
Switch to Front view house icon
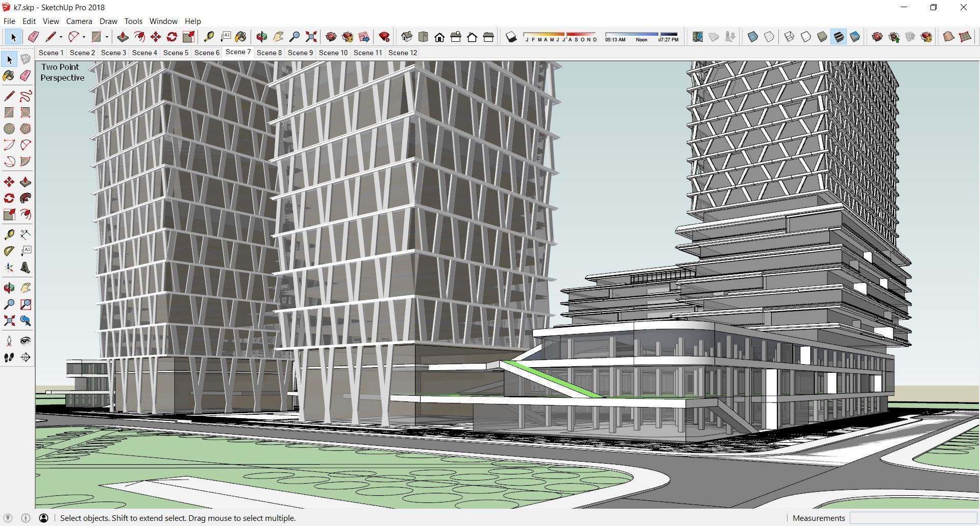[439, 37]
